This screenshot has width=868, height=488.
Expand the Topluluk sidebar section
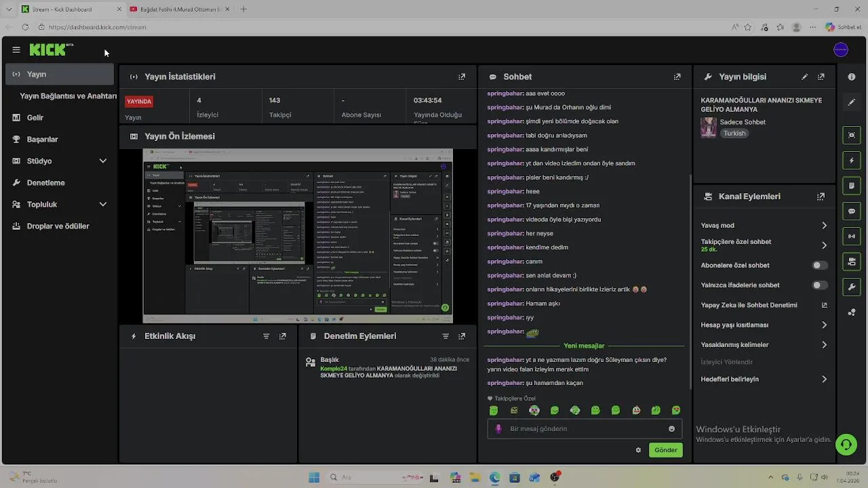pos(60,205)
